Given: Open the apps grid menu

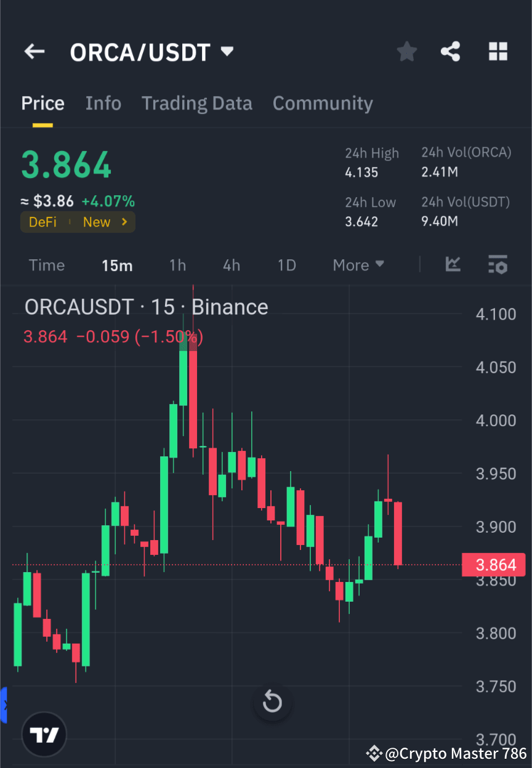Looking at the screenshot, I should click(x=498, y=52).
